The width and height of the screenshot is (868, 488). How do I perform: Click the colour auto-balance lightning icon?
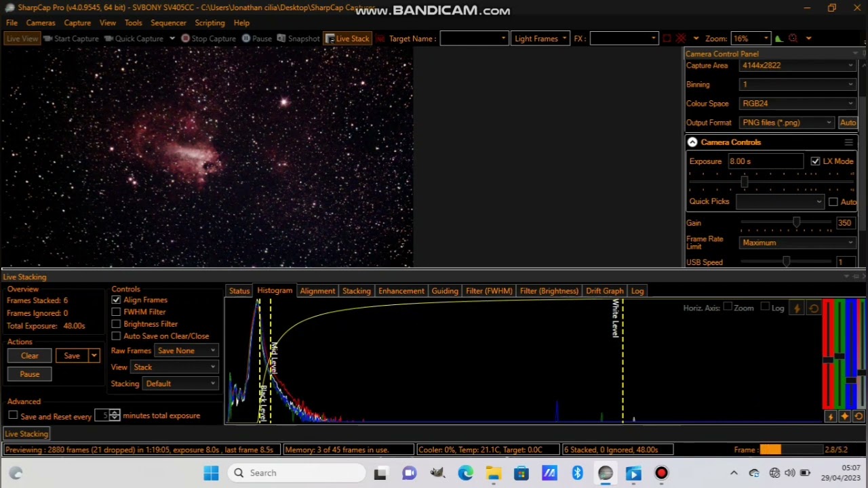(830, 417)
